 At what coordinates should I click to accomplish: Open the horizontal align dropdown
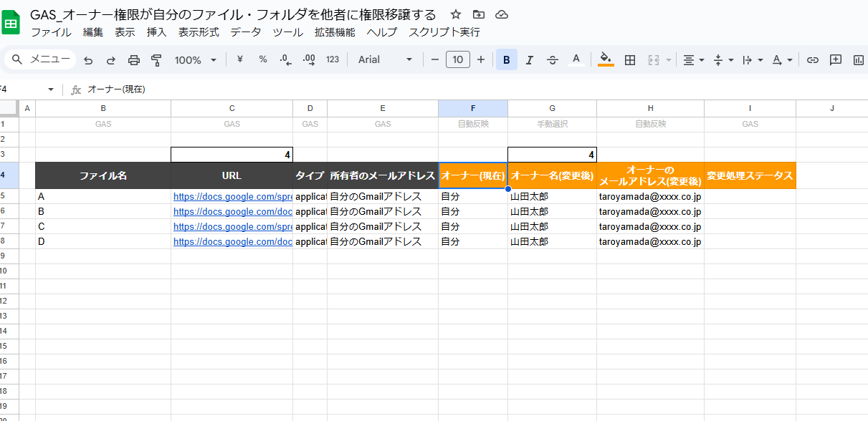tap(693, 60)
